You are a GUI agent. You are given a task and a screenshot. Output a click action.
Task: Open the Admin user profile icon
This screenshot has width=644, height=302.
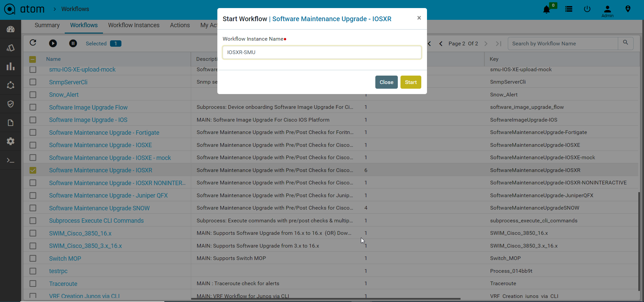point(607,9)
